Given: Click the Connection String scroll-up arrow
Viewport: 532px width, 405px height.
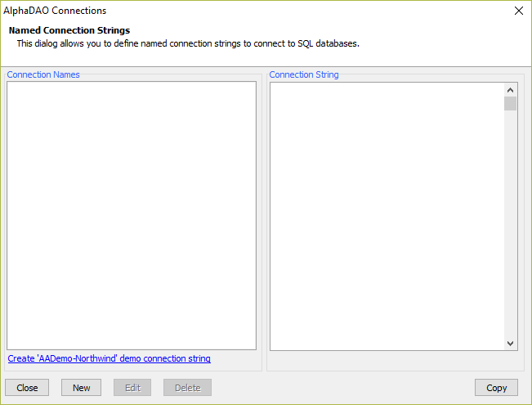Looking at the screenshot, I should coord(510,90).
